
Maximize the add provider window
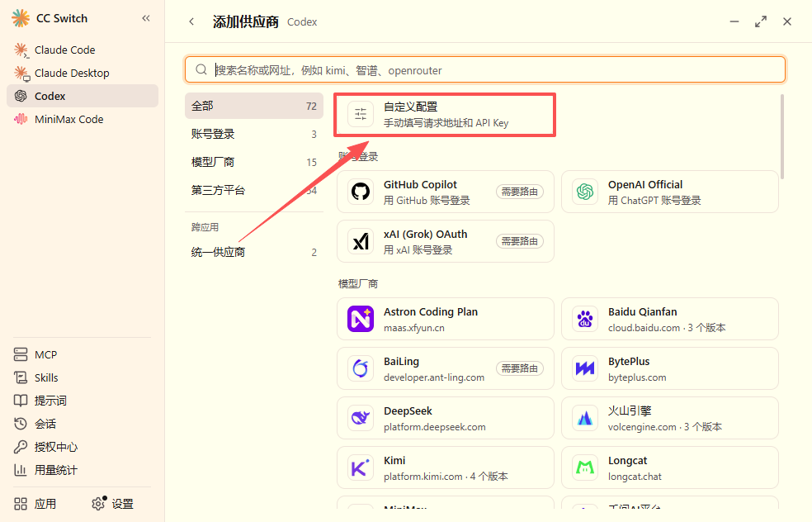[x=761, y=21]
